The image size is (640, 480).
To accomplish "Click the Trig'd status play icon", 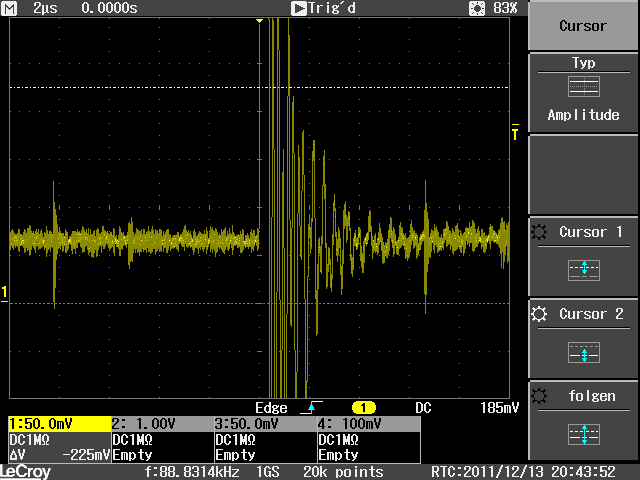I will point(299,8).
